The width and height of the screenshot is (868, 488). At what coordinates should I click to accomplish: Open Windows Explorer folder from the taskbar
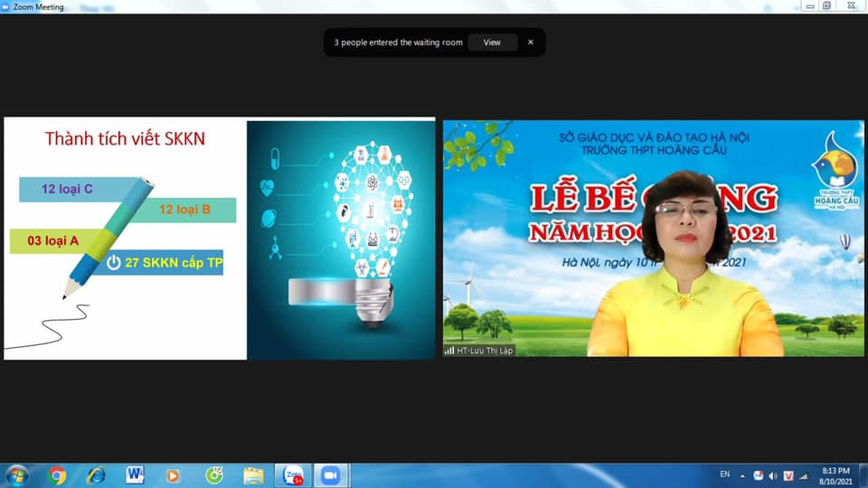click(x=253, y=475)
